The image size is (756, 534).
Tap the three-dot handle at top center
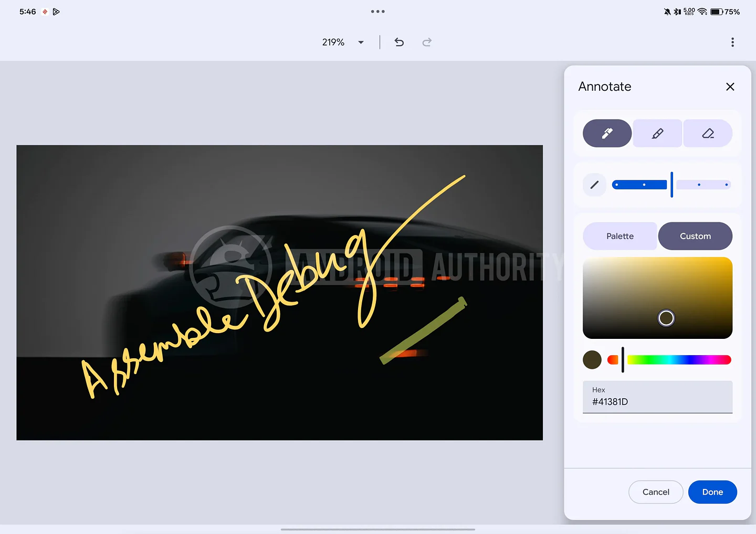pos(378,12)
